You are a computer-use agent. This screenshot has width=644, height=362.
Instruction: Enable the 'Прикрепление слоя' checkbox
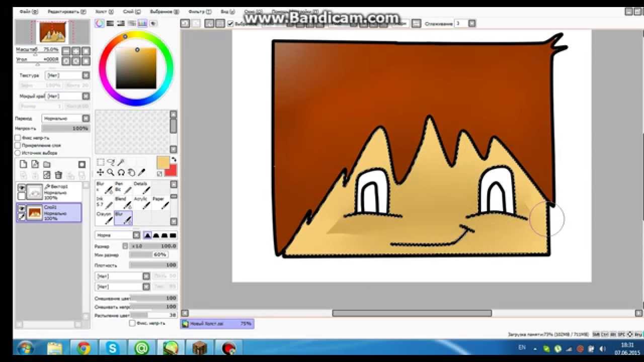[18, 145]
